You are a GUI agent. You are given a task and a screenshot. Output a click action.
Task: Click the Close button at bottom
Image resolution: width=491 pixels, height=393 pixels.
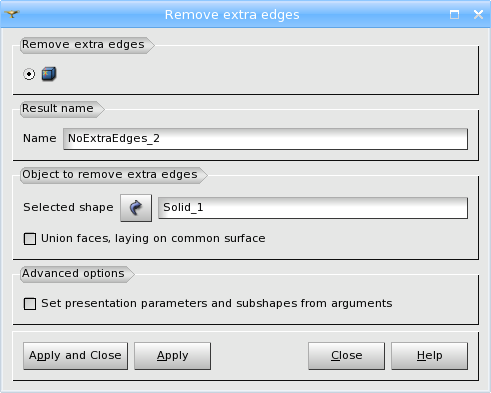pyautogui.click(x=346, y=356)
